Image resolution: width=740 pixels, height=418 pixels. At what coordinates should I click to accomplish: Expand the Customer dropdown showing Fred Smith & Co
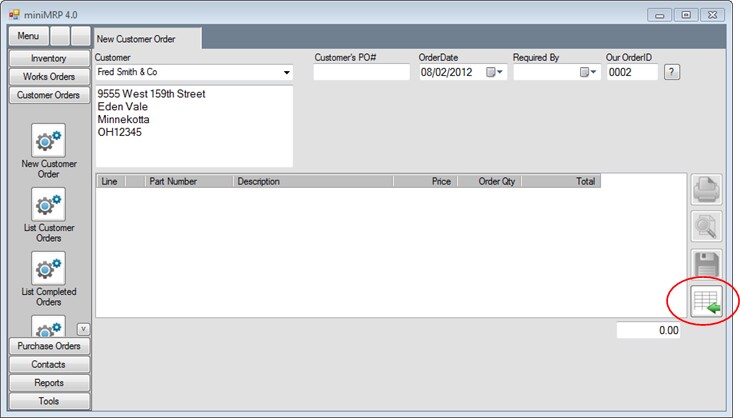(x=287, y=73)
